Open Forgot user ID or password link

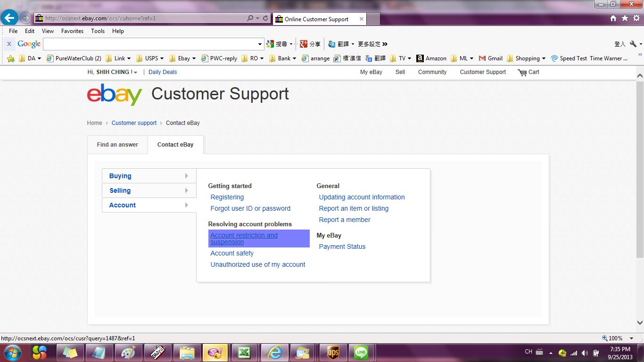tap(250, 208)
